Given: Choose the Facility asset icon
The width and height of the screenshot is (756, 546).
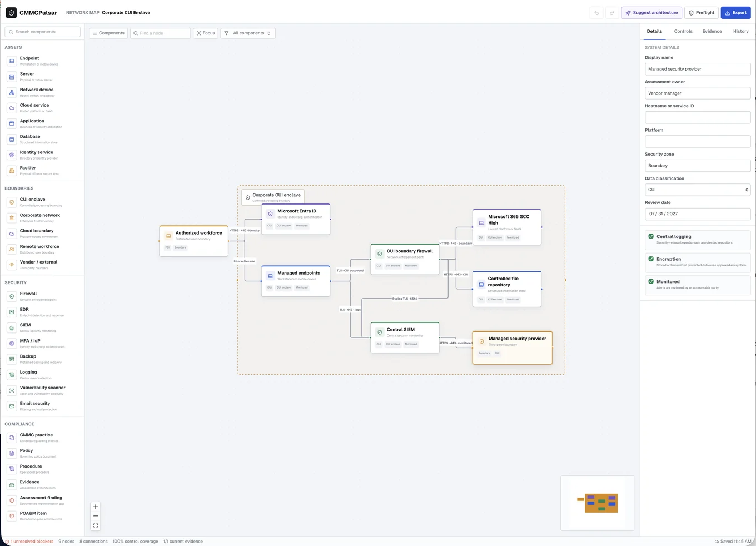Looking at the screenshot, I should click(12, 171).
